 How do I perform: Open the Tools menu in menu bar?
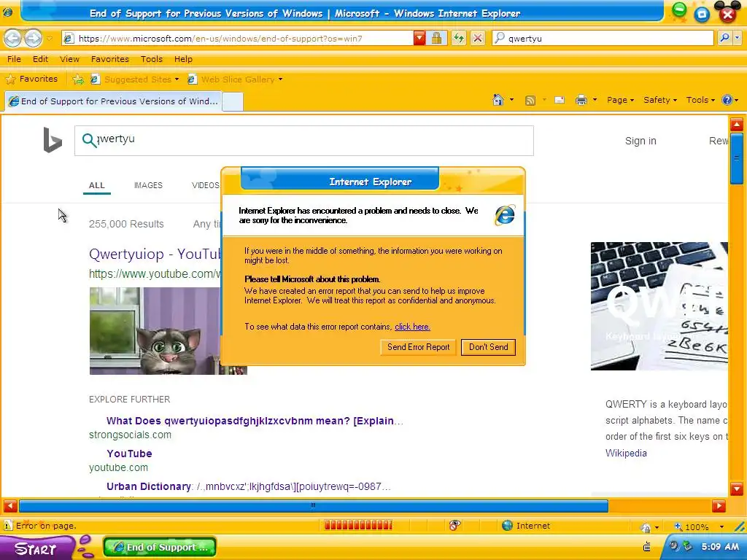[152, 59]
